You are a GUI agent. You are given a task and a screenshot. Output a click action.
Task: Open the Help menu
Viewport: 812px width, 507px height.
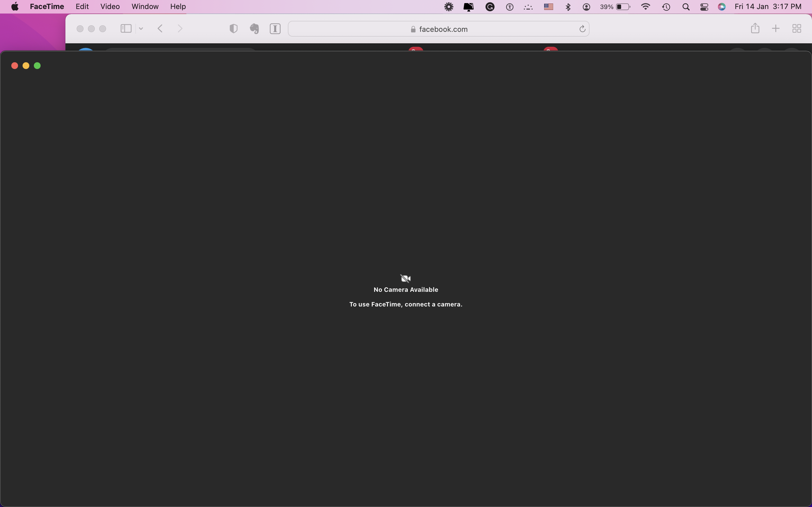point(178,7)
